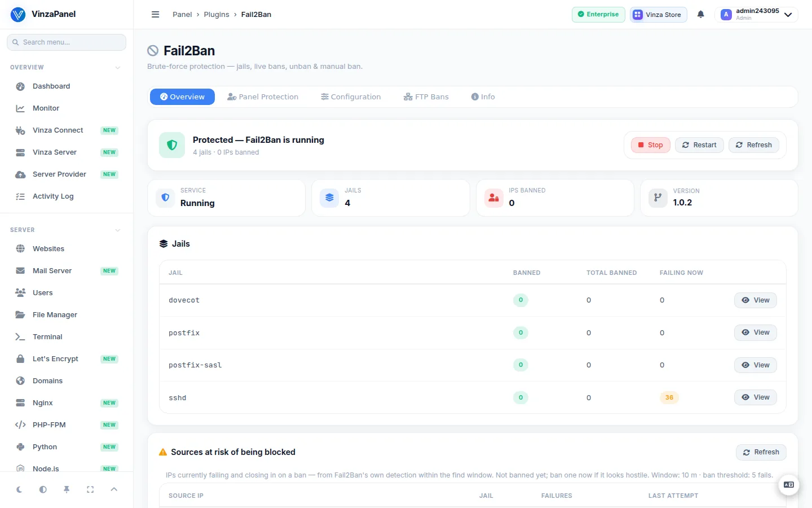The width and height of the screenshot is (812, 508).
Task: Click the Enterprise badge
Action: coord(598,15)
